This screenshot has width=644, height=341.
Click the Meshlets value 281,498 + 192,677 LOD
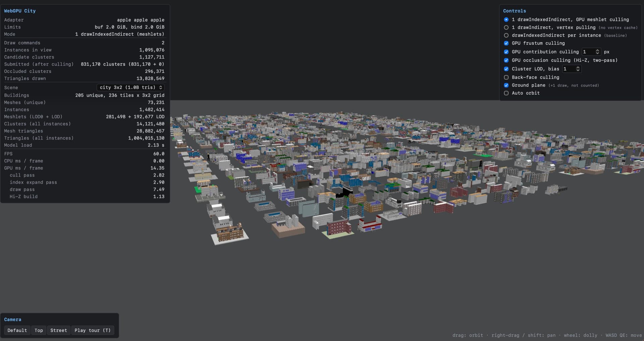coord(135,117)
